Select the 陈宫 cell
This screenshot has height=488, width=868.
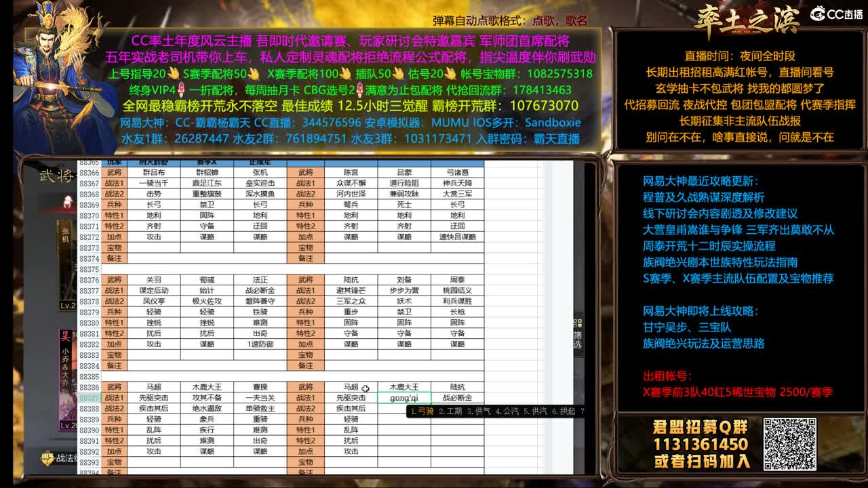(x=351, y=173)
